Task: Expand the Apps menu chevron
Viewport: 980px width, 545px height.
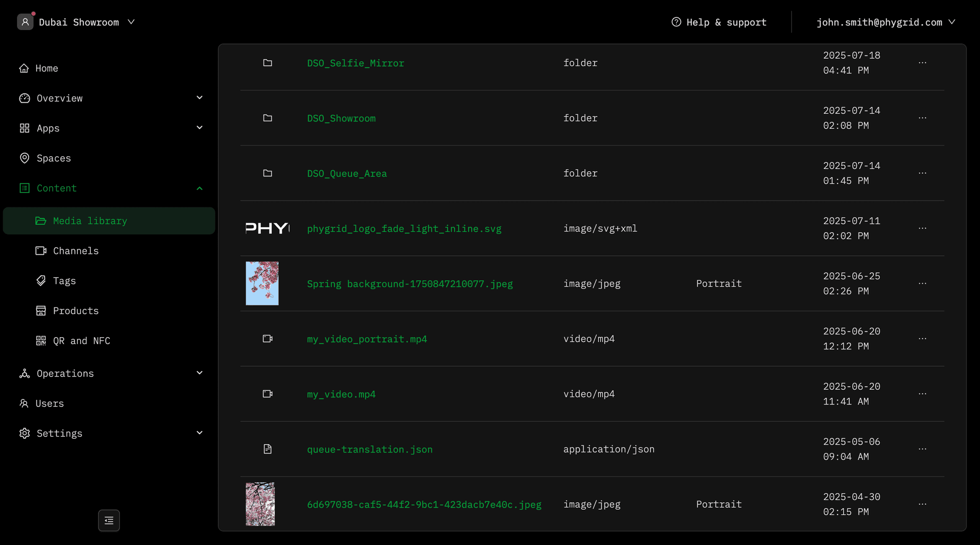Action: click(x=200, y=128)
